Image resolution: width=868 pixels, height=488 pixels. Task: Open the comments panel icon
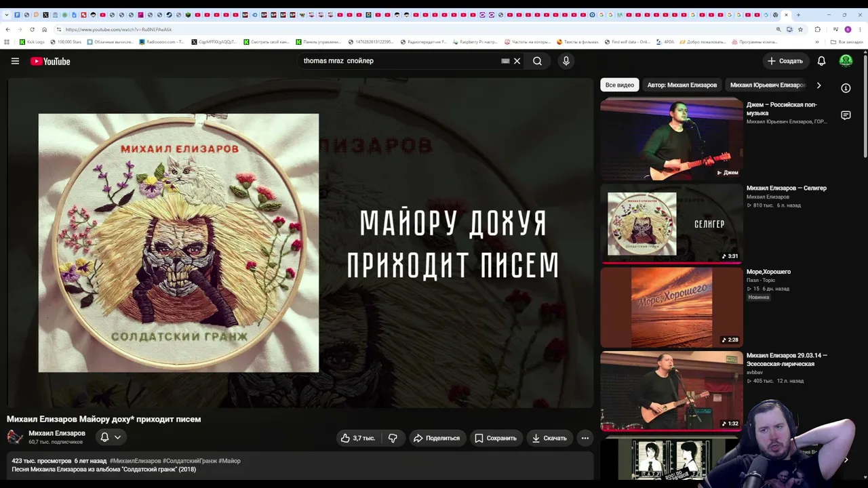click(x=846, y=115)
